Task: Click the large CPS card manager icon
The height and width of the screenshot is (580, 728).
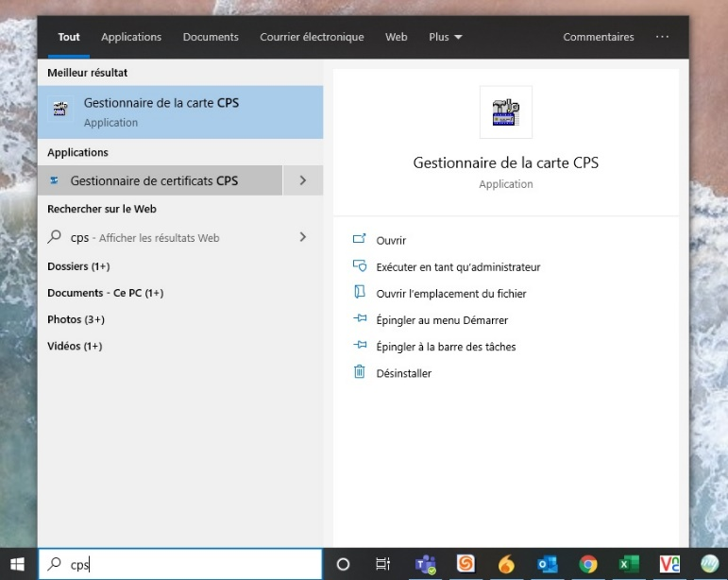Action: 505,112
